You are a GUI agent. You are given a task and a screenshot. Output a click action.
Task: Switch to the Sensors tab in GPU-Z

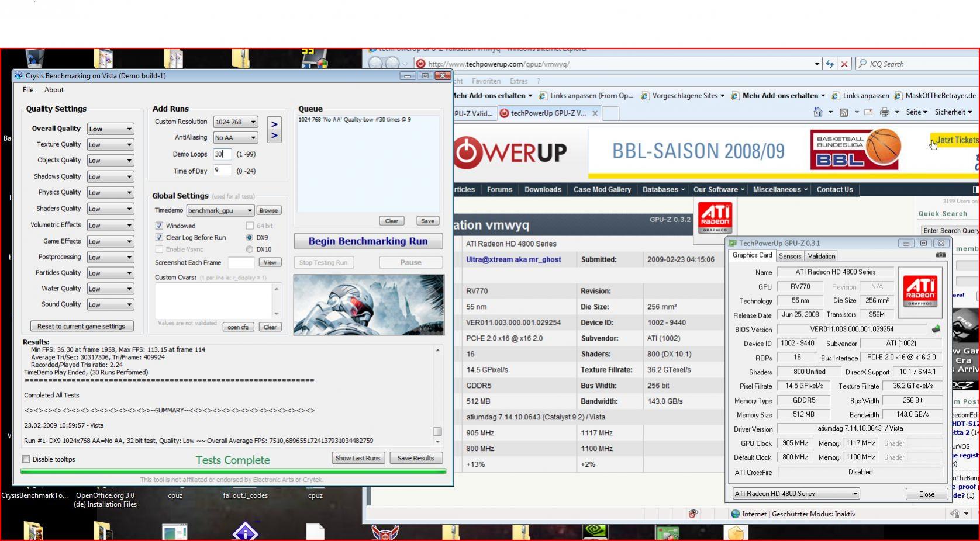coord(790,256)
